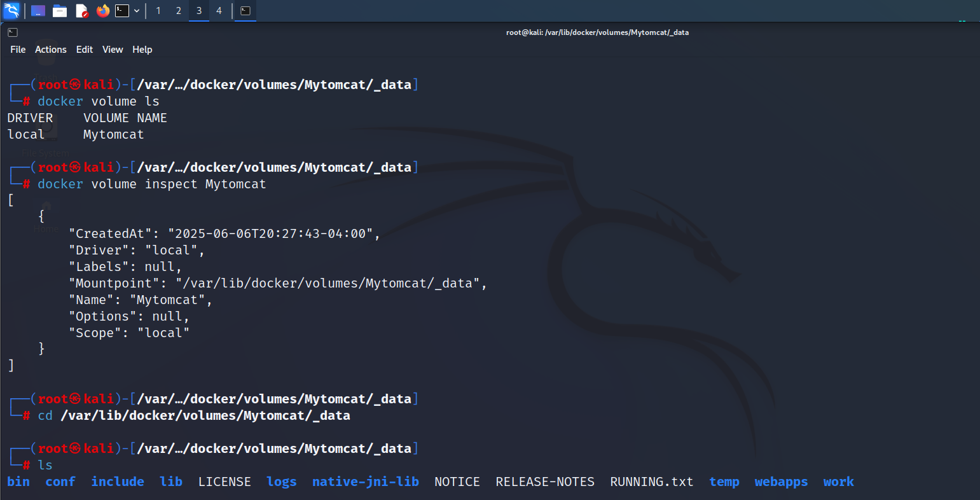
Task: Click the show desktop panel icon
Action: click(x=38, y=11)
